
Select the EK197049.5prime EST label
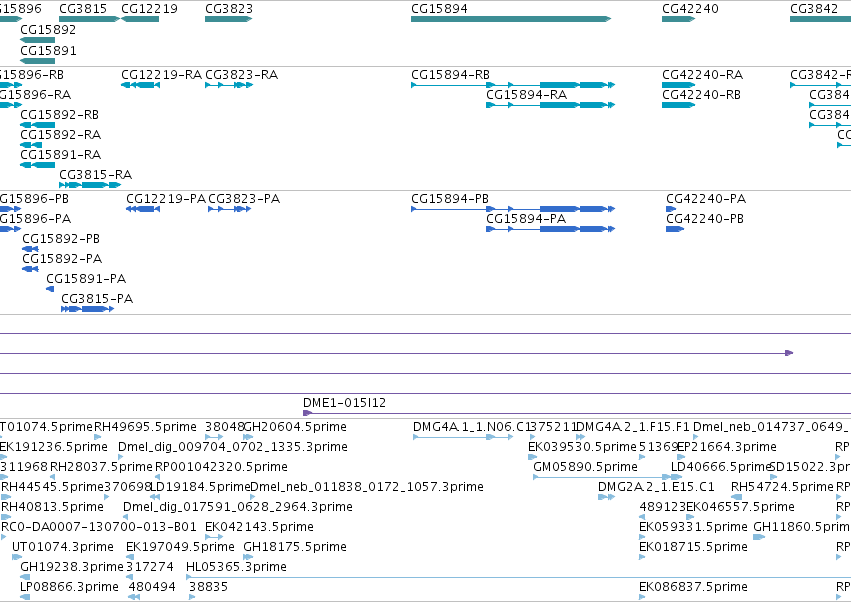coord(180,547)
